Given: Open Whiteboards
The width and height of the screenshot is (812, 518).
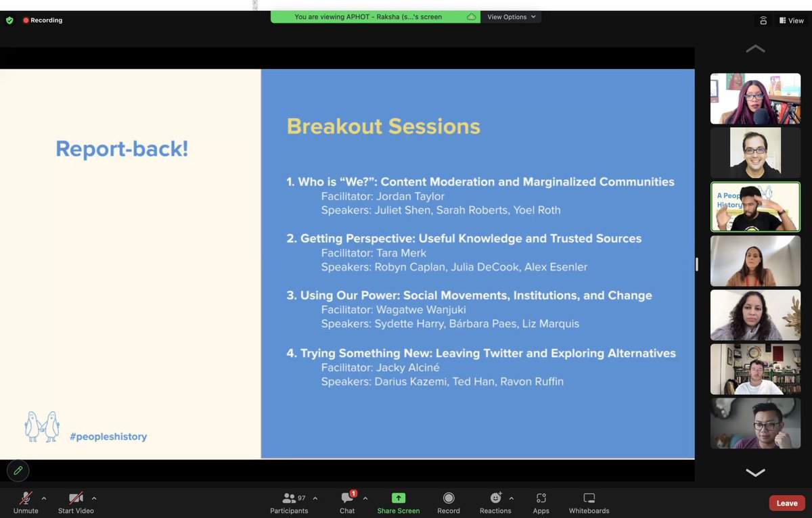Looking at the screenshot, I should [x=589, y=502].
